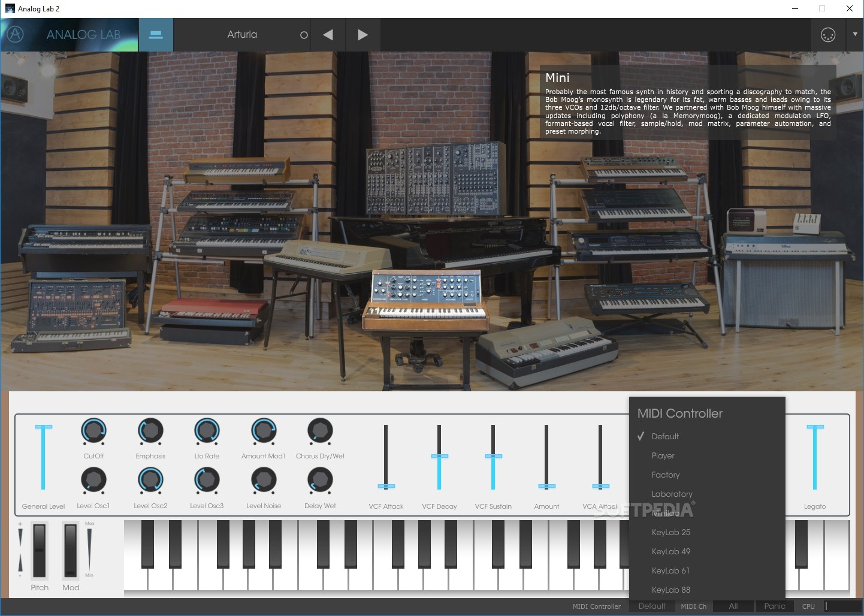Viewport: 864px width, 616px height.
Task: Select KeyLab 88 controller option
Action: point(707,590)
